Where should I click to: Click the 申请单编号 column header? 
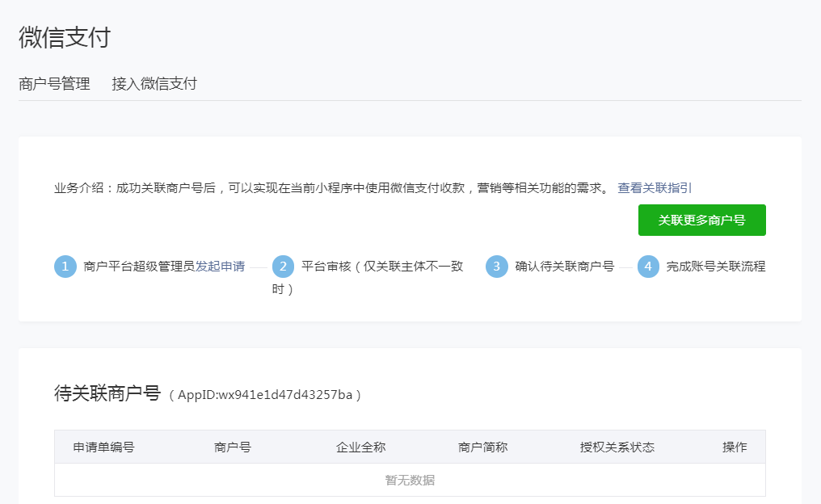pos(103,447)
